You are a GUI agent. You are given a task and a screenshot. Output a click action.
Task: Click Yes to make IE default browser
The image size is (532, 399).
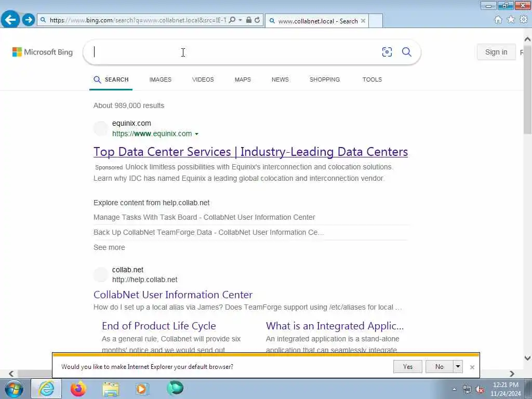pyautogui.click(x=407, y=366)
